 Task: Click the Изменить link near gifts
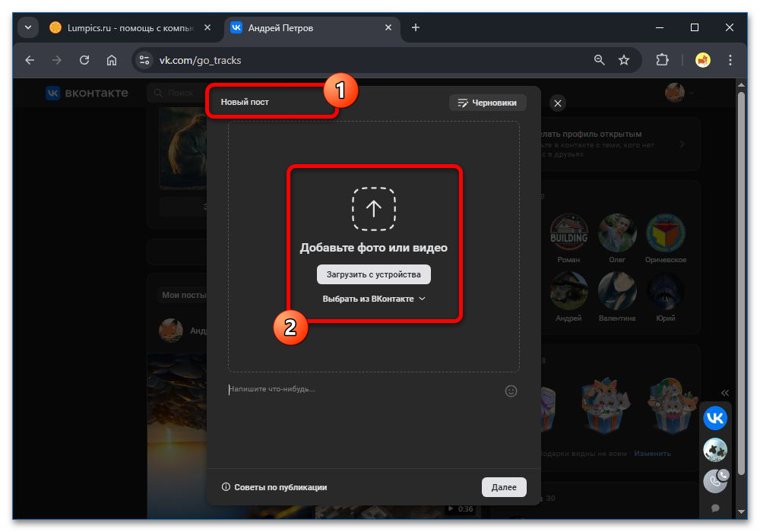pyautogui.click(x=652, y=454)
